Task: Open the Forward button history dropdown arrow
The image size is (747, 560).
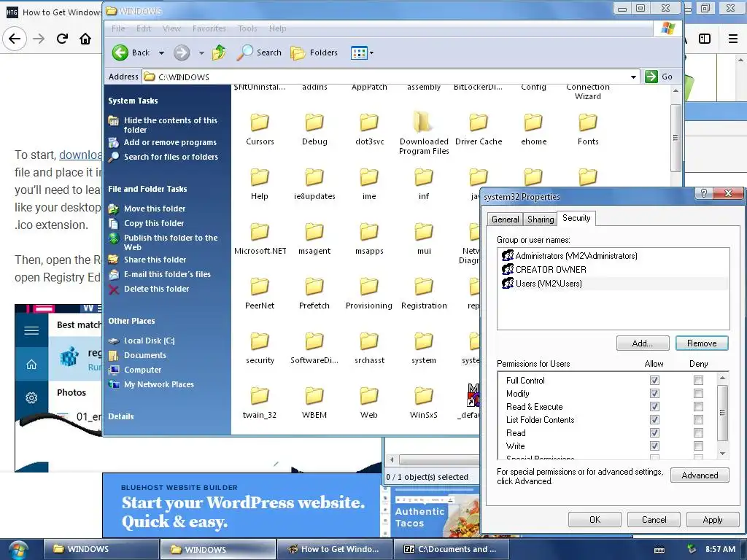Action: click(201, 52)
